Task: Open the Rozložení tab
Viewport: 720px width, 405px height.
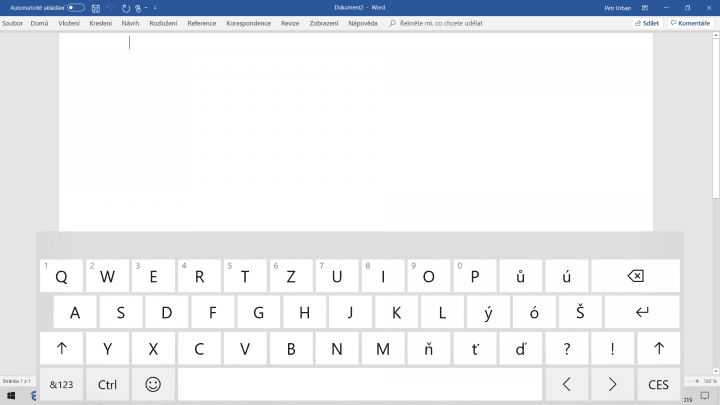Action: tap(163, 23)
